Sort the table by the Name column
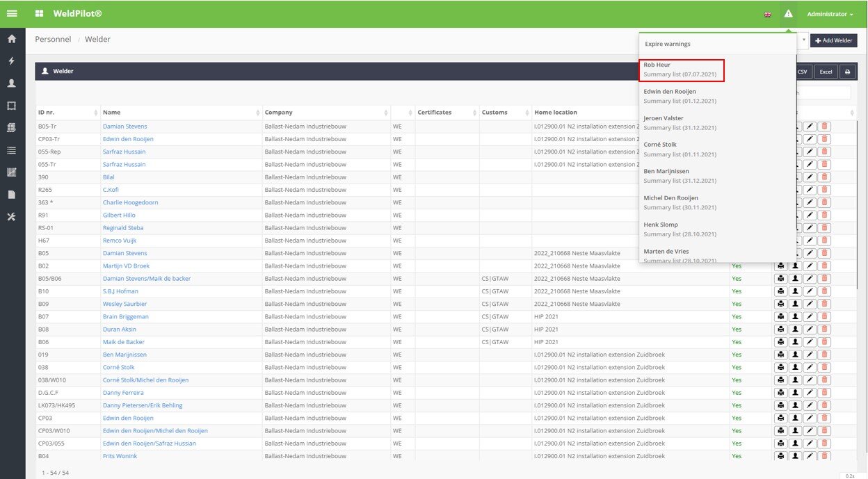The height and width of the screenshot is (479, 868). 181,113
